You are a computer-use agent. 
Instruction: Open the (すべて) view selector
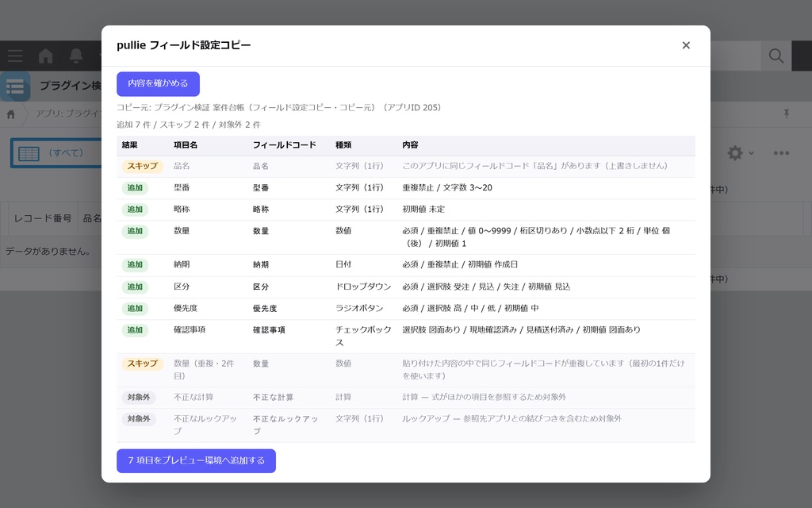66,153
